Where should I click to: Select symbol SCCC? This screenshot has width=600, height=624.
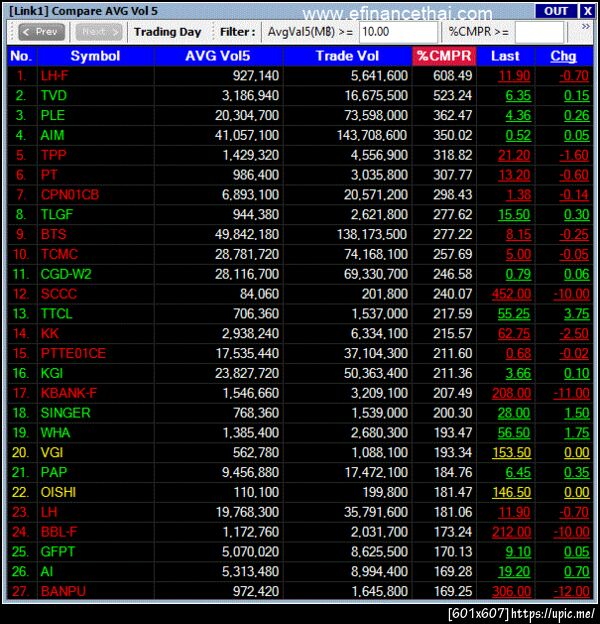(x=58, y=294)
